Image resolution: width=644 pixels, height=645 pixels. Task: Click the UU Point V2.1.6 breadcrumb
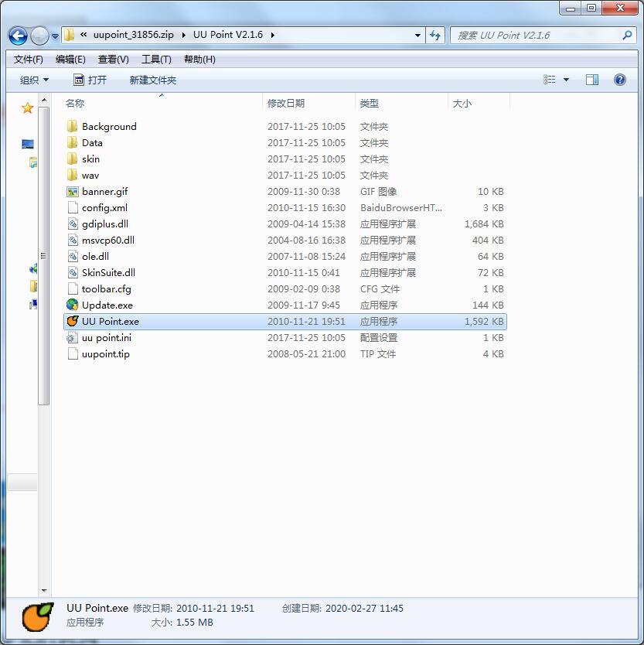tap(228, 35)
